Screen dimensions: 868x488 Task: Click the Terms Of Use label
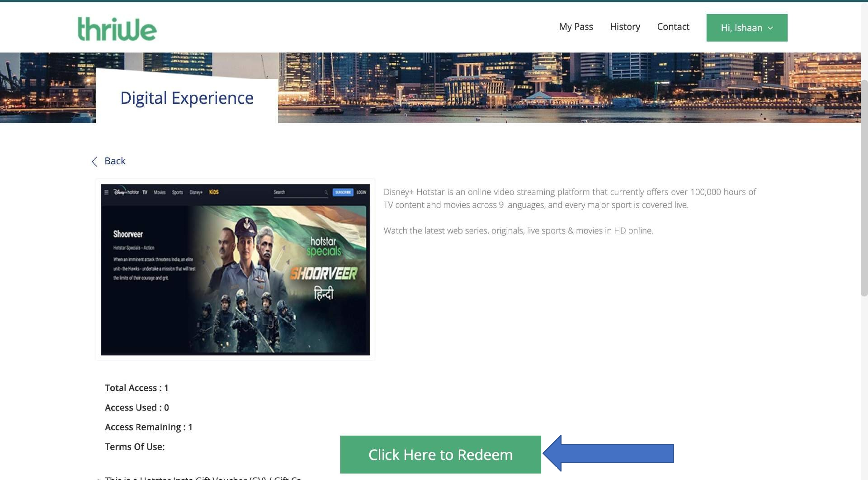coord(135,447)
